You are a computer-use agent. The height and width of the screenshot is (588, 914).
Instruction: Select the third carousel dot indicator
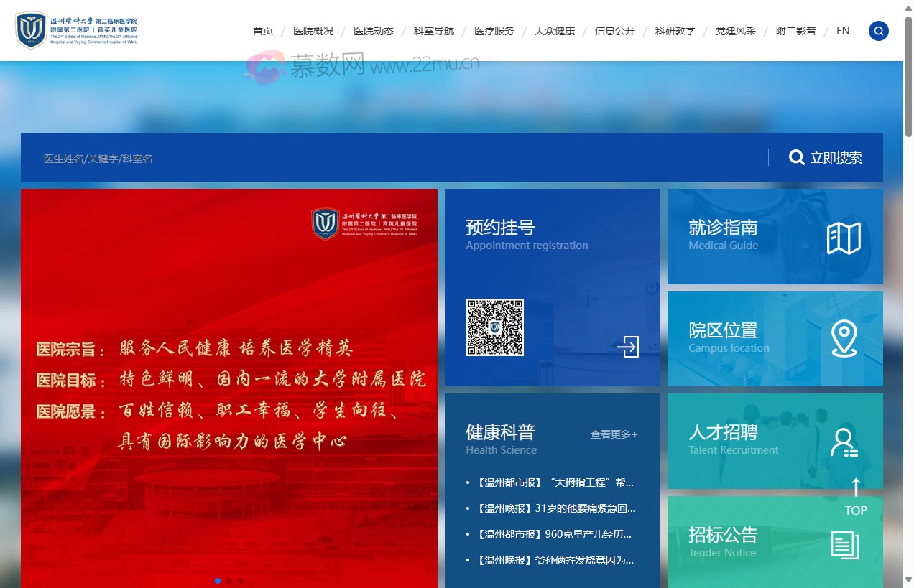[241, 582]
